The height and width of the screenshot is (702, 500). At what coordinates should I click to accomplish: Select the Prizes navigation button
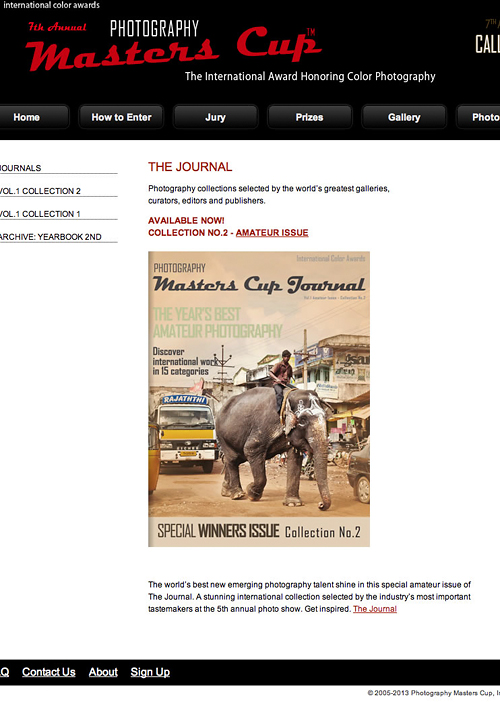[x=309, y=117]
